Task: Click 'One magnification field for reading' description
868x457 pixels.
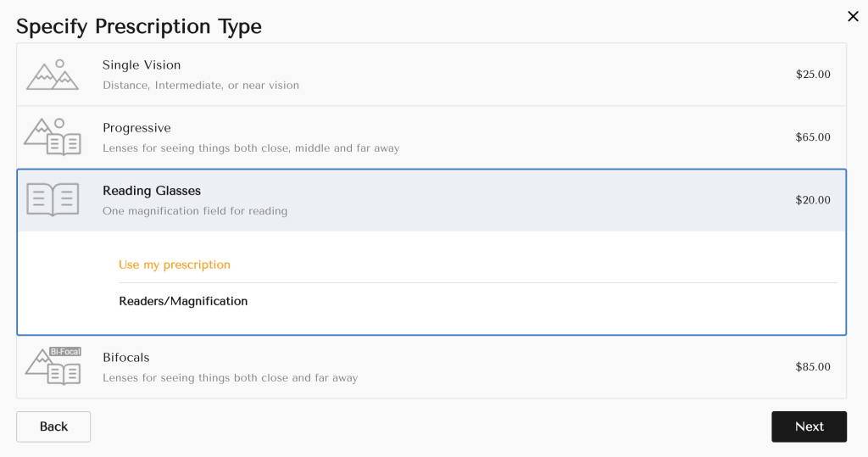Action: [x=195, y=211]
